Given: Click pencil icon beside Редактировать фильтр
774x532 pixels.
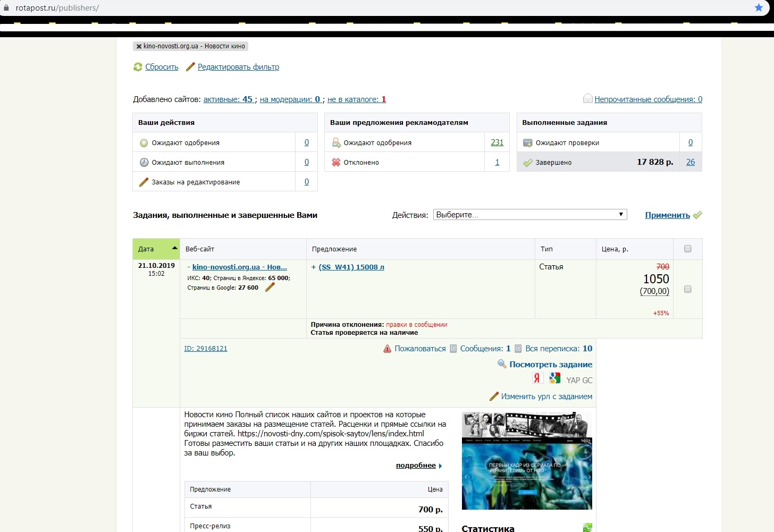Looking at the screenshot, I should 190,67.
